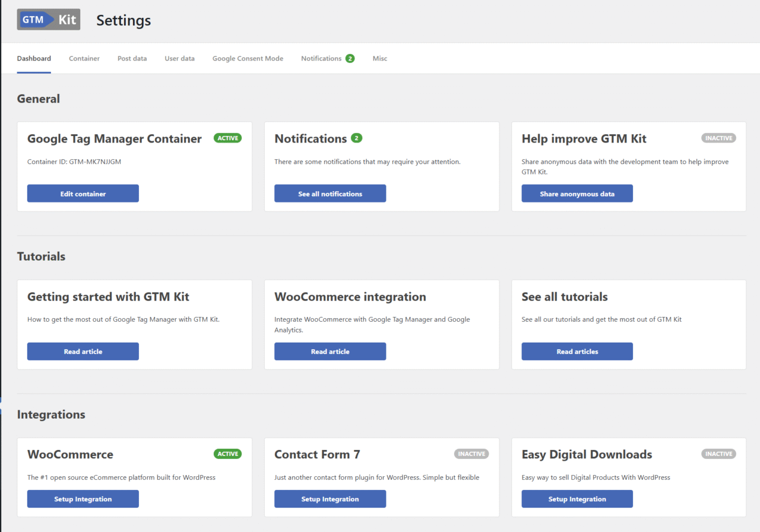760x532 pixels.
Task: Click See all notifications button
Action: tap(330, 194)
